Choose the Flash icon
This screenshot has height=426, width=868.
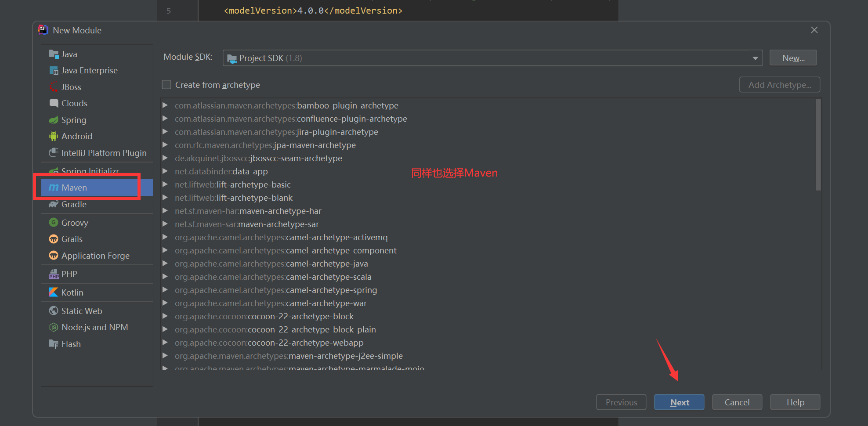point(54,344)
